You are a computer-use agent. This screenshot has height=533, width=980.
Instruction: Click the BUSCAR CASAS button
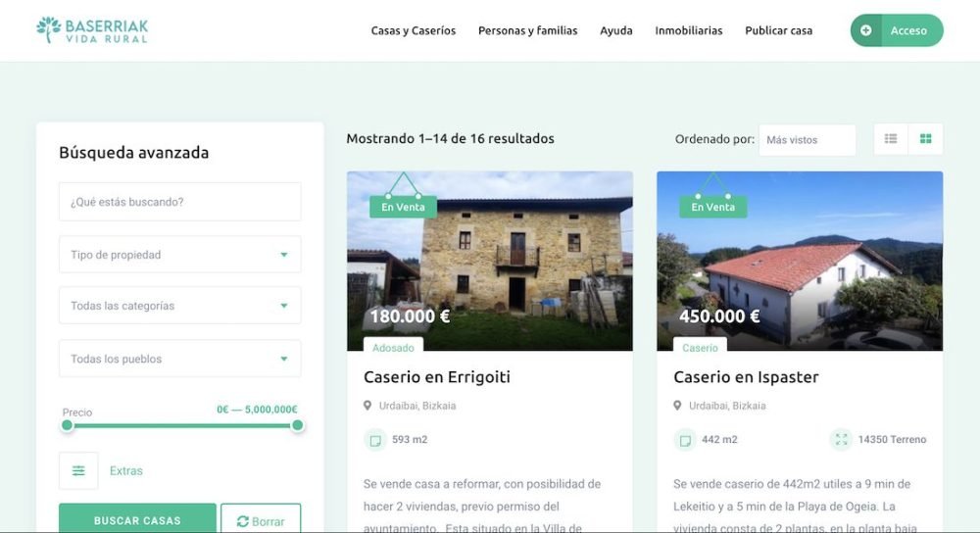click(137, 518)
